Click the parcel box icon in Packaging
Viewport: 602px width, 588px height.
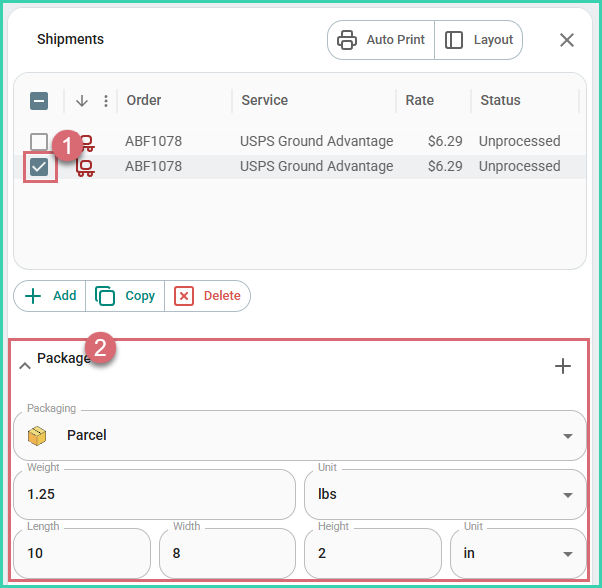tap(37, 436)
